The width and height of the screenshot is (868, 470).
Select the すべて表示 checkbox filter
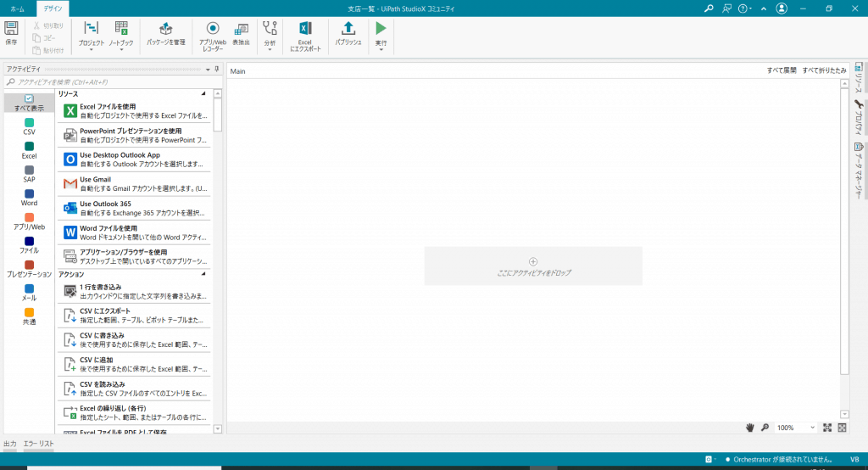coord(29,99)
